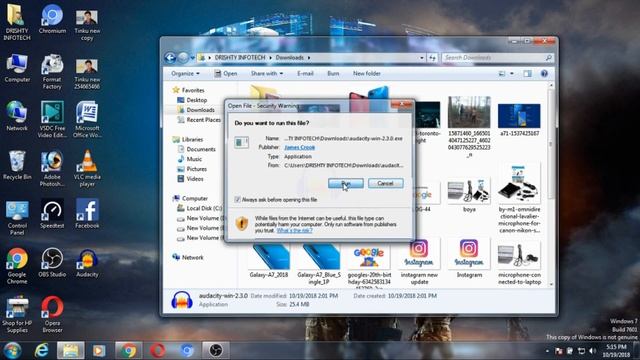Create a New folder from toolbar

[x=367, y=73]
